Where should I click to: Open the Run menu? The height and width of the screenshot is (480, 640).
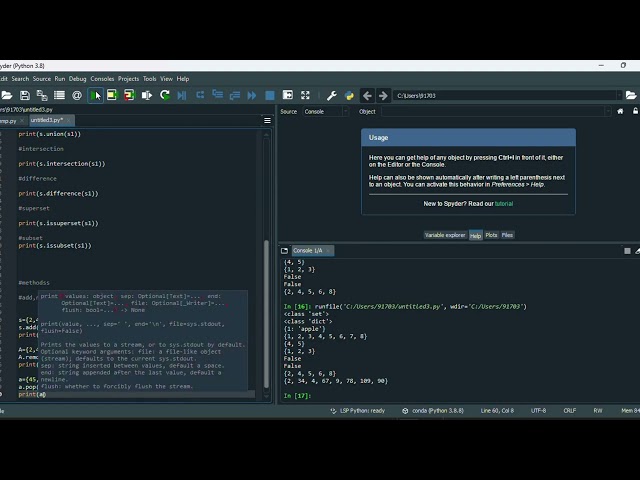(60, 79)
